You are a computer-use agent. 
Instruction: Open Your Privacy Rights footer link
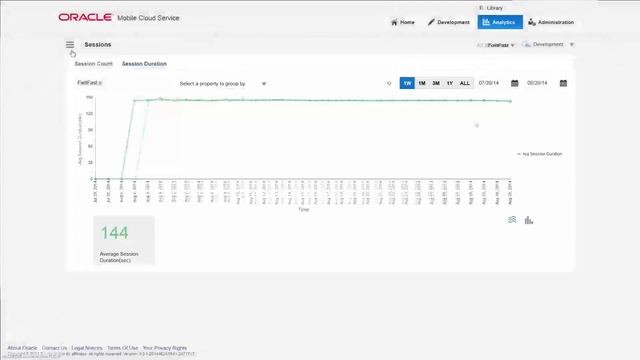pos(164,348)
